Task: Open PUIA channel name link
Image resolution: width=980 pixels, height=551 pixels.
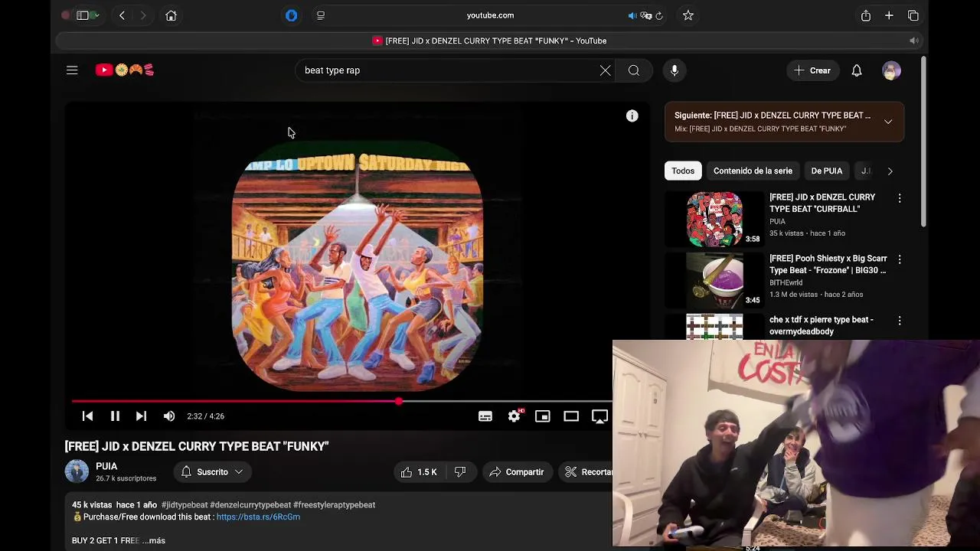Action: point(106,466)
